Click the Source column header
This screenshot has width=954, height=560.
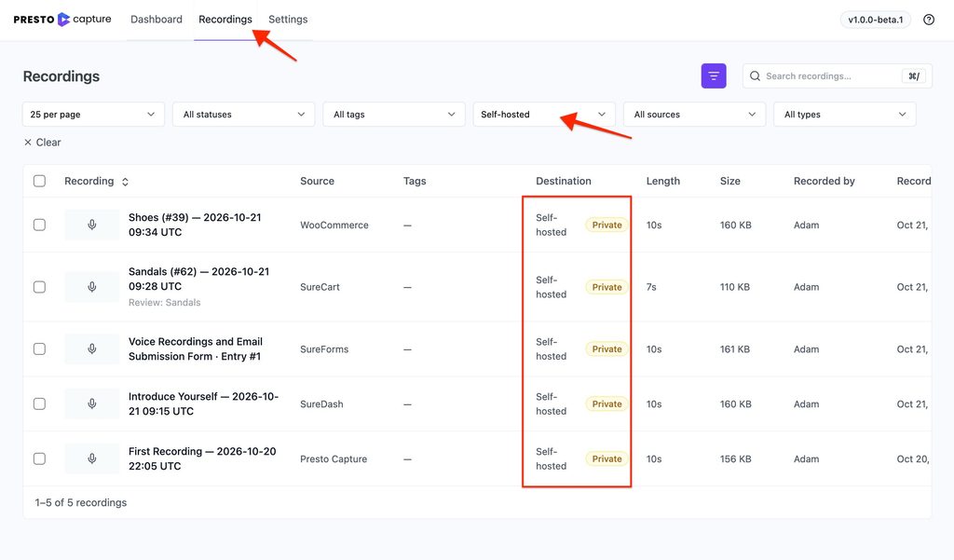317,181
